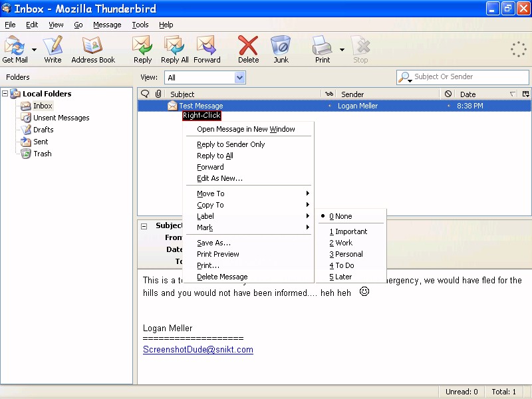532x399 pixels.
Task: Open the File menu
Action: tap(10, 25)
